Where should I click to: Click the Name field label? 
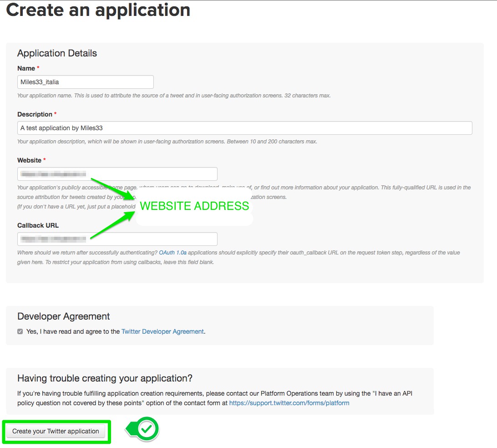point(26,68)
